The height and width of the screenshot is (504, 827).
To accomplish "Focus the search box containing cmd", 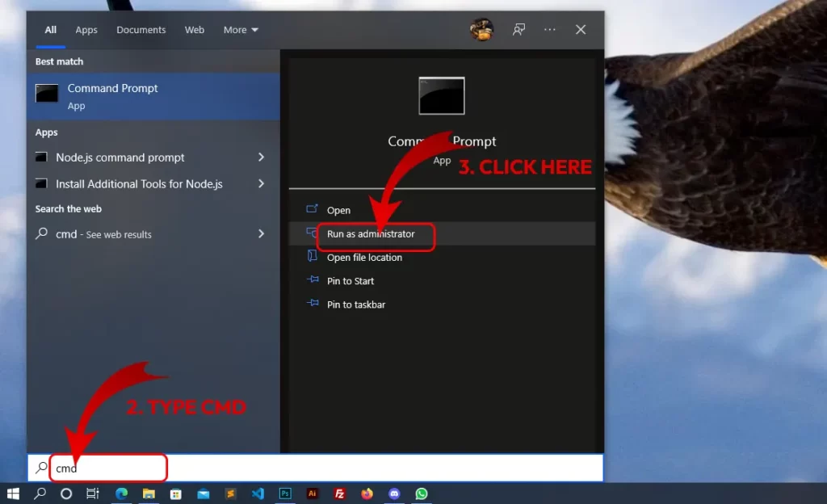I will coord(316,468).
